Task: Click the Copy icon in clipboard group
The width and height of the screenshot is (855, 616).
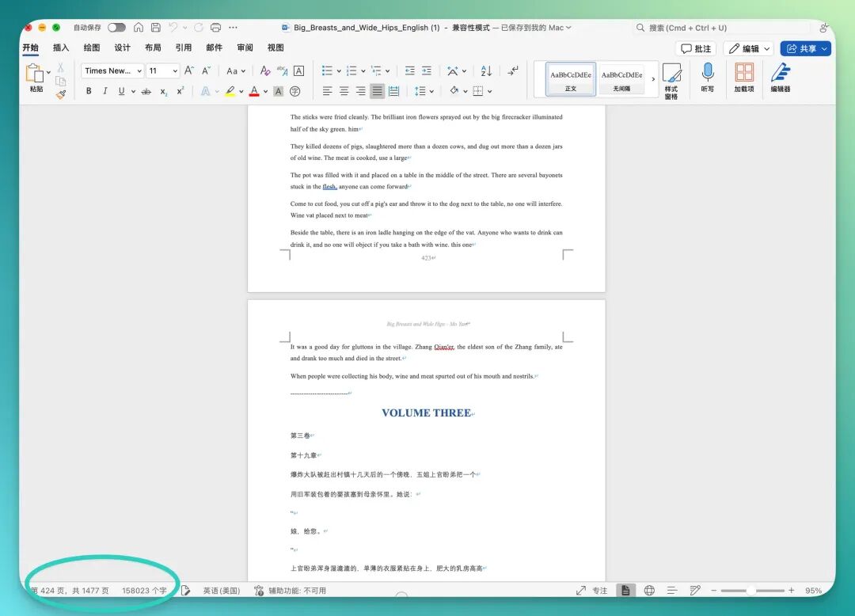Action: pyautogui.click(x=60, y=81)
